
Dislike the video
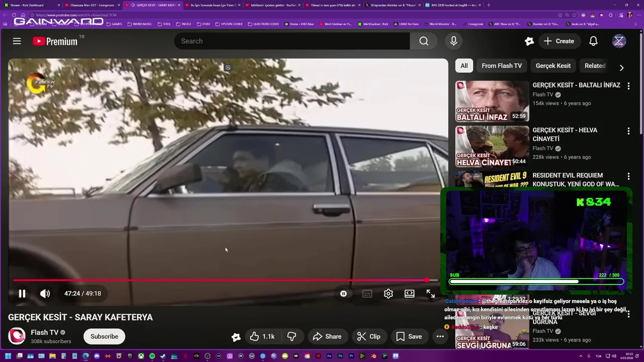pos(292,336)
